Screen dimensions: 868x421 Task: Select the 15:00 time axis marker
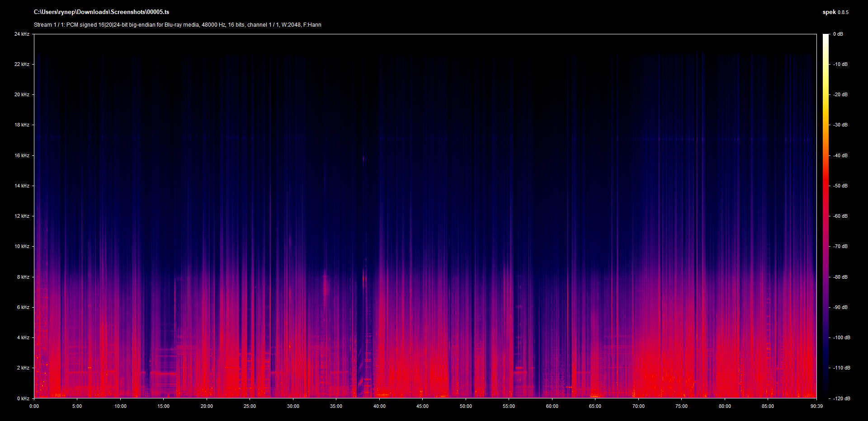164,406
